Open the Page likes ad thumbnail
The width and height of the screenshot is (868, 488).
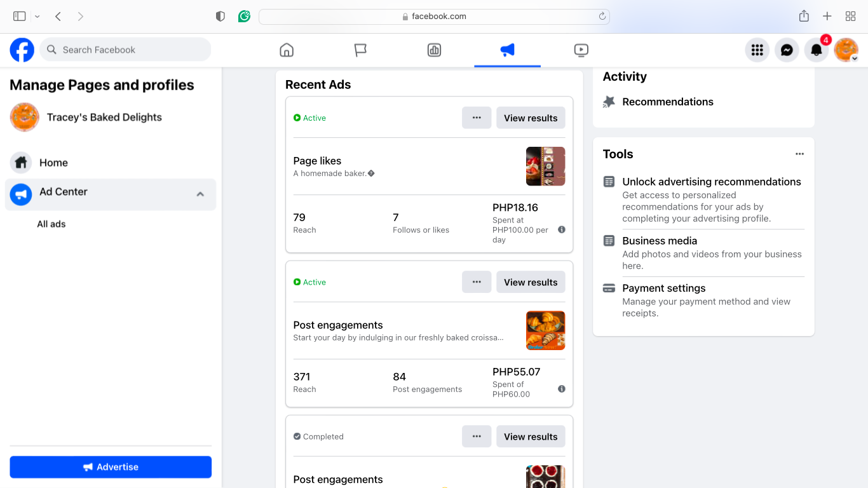(545, 166)
